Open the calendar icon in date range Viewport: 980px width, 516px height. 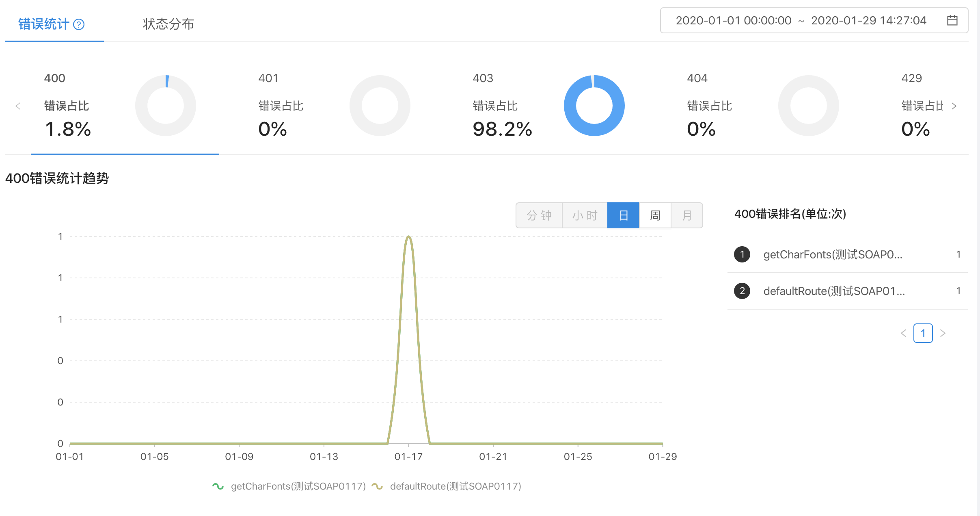(x=952, y=20)
